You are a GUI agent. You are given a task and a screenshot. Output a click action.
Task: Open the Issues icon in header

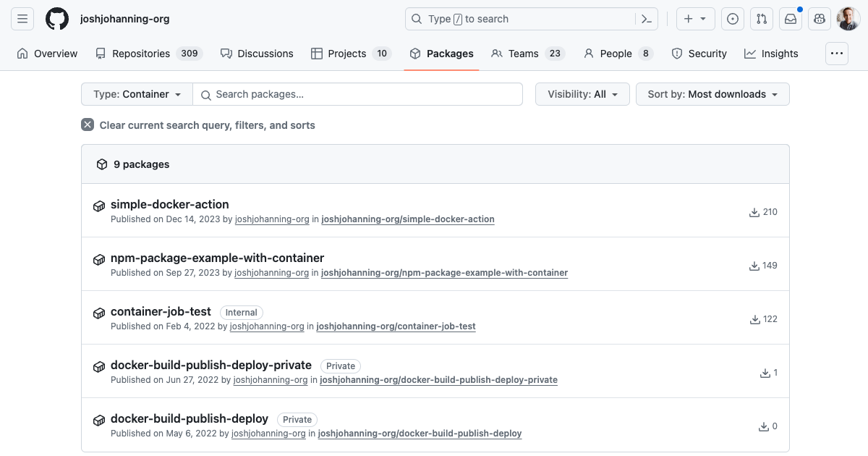pos(733,19)
